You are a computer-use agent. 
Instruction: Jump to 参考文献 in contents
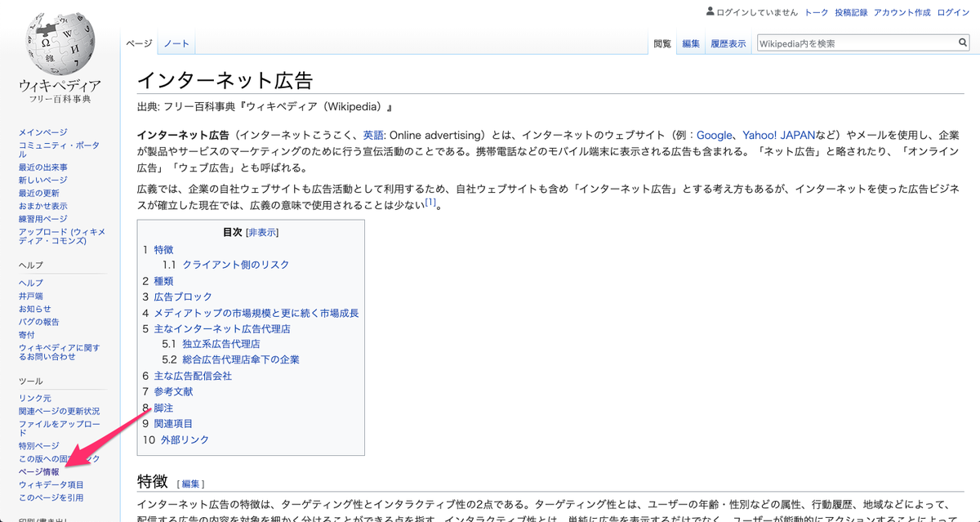click(x=173, y=392)
